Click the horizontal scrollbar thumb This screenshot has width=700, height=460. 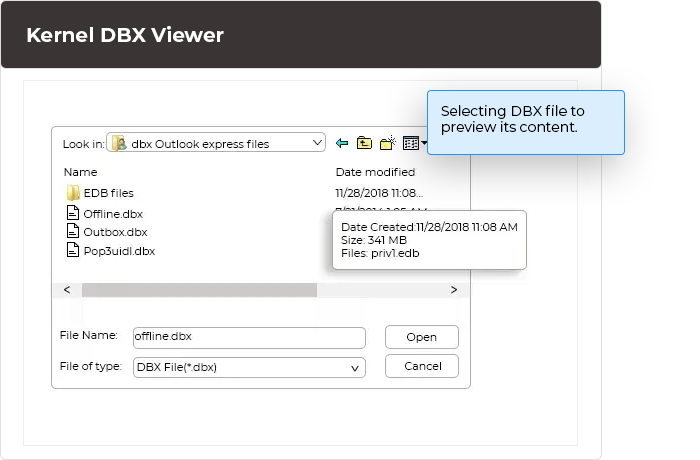coord(199,290)
